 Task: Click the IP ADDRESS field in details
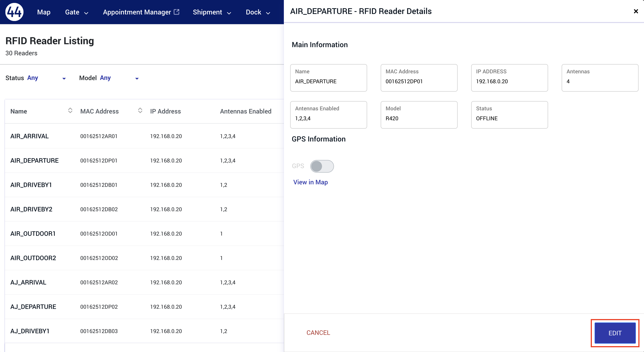click(510, 78)
